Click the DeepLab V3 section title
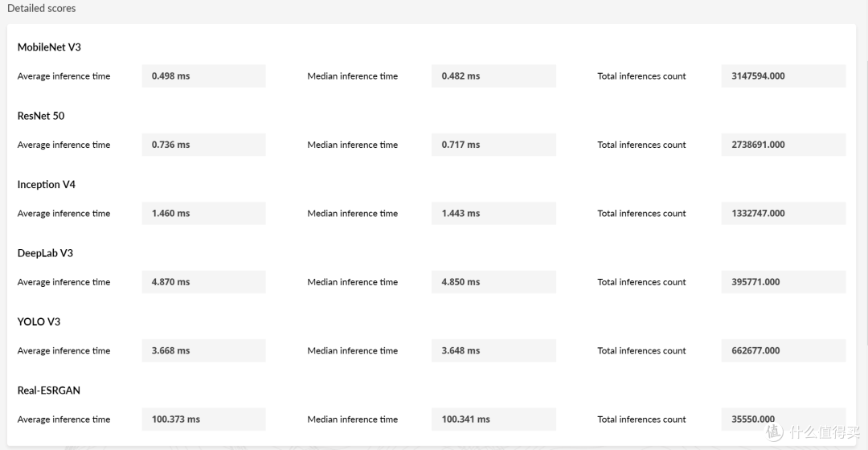 (45, 253)
